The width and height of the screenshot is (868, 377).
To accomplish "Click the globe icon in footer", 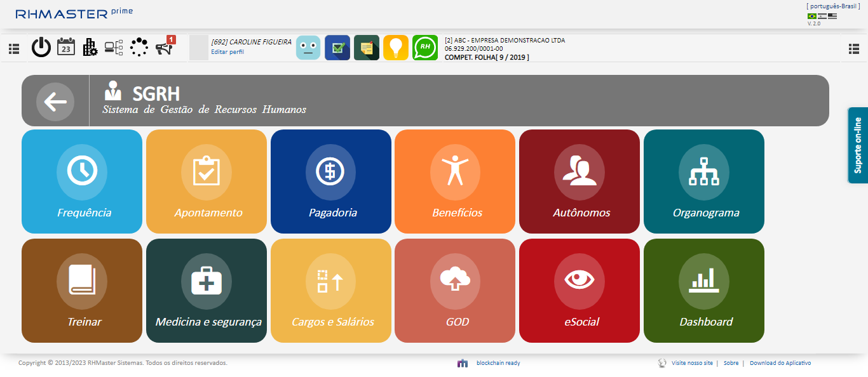I will pos(662,363).
